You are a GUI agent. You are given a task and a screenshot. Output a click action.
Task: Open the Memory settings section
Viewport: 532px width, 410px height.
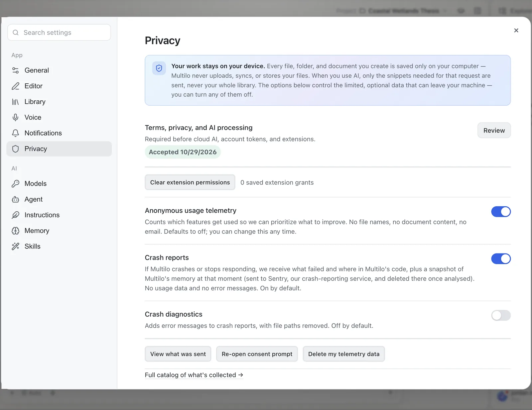(59, 231)
